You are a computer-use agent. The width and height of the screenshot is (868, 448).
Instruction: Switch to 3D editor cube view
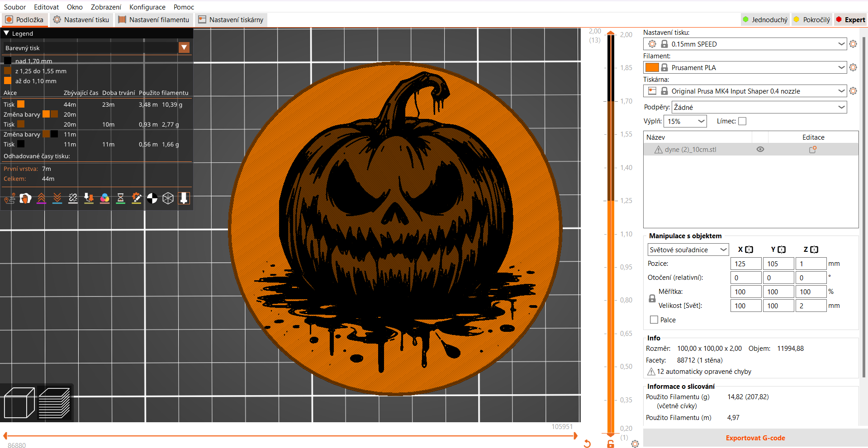click(x=19, y=403)
